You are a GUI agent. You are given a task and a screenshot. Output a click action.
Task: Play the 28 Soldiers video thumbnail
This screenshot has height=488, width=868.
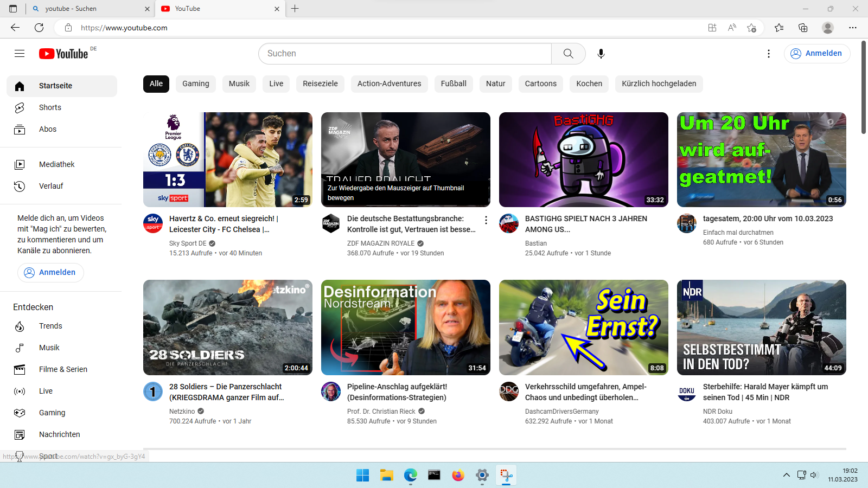coord(228,328)
